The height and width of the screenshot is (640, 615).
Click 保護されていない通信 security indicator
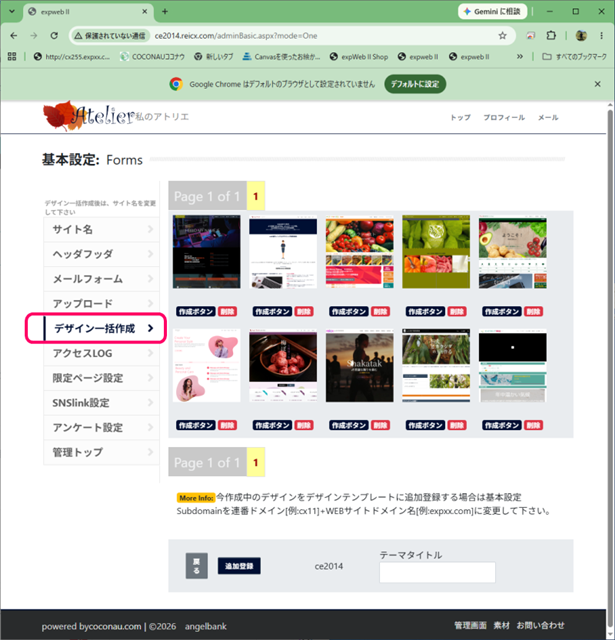coord(110,36)
